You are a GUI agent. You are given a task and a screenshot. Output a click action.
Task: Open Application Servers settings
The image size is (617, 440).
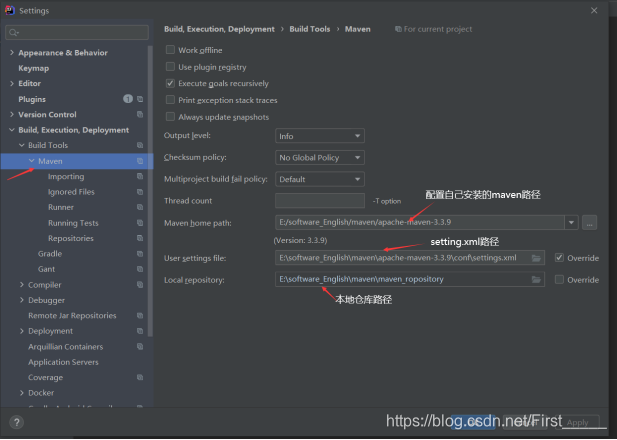click(63, 362)
